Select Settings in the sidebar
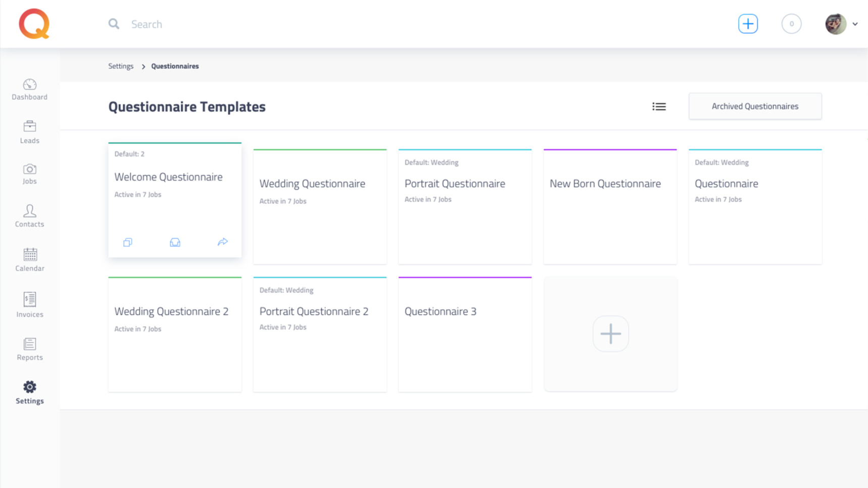The height and width of the screenshot is (488, 868). 30,393
